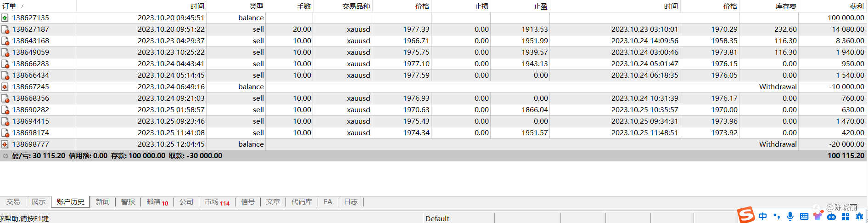Click the 盈/亏: 30 115.20 summary text
The height and width of the screenshot is (223, 868).
click(x=39, y=156)
